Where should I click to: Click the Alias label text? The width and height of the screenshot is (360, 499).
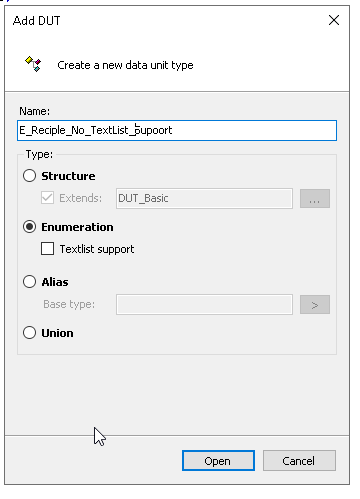(55, 282)
